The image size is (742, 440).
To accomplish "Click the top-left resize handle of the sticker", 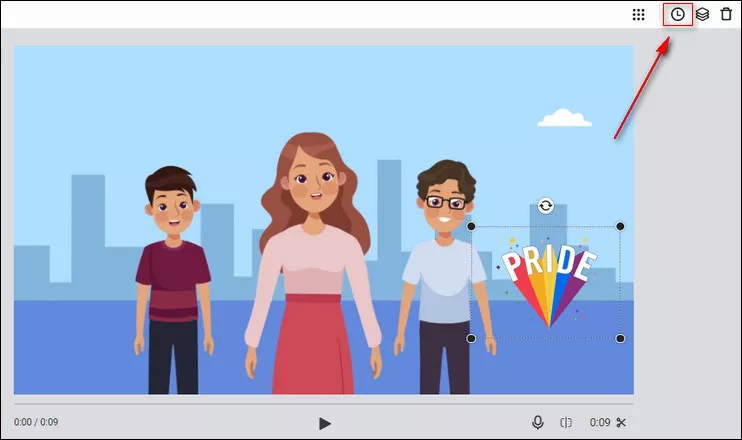I will pos(471,227).
